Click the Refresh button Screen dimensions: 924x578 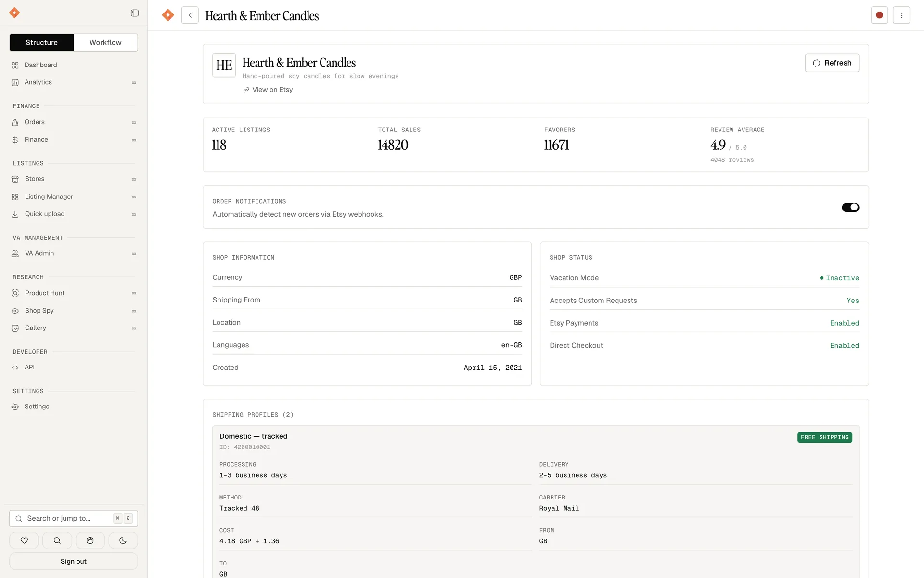(x=832, y=63)
